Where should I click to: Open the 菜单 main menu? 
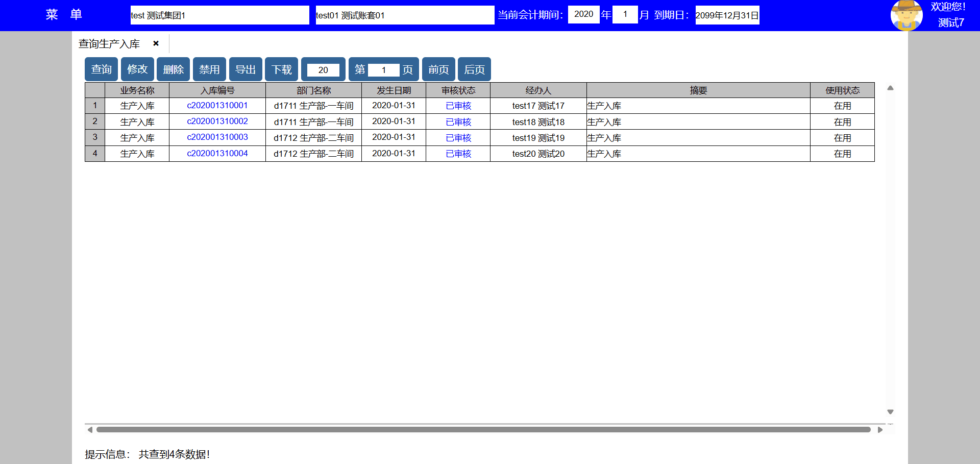pyautogui.click(x=64, y=15)
